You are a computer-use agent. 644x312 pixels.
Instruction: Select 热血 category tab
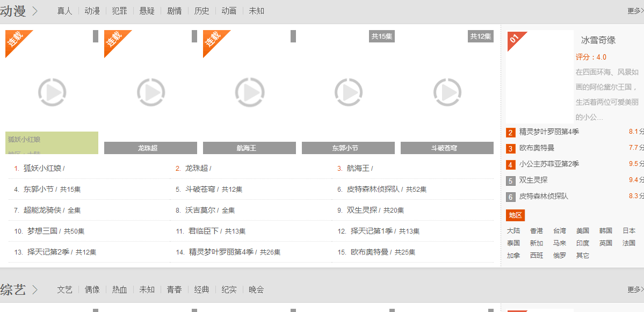120,290
